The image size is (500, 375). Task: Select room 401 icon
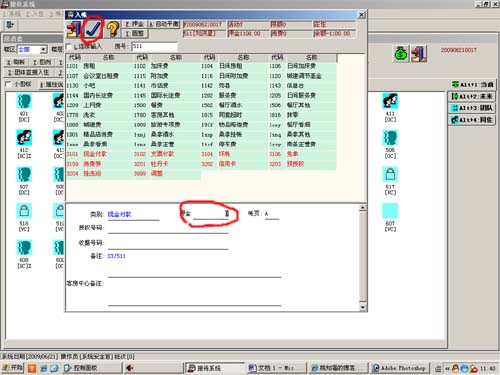24,101
